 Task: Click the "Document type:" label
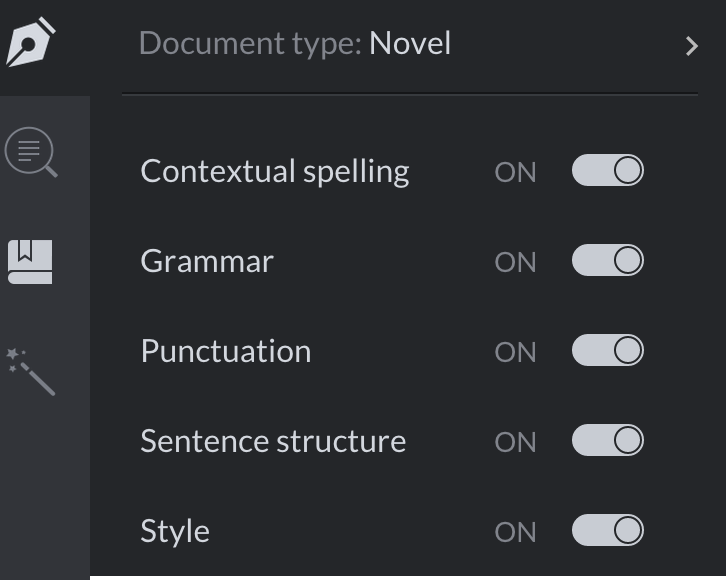click(x=249, y=44)
